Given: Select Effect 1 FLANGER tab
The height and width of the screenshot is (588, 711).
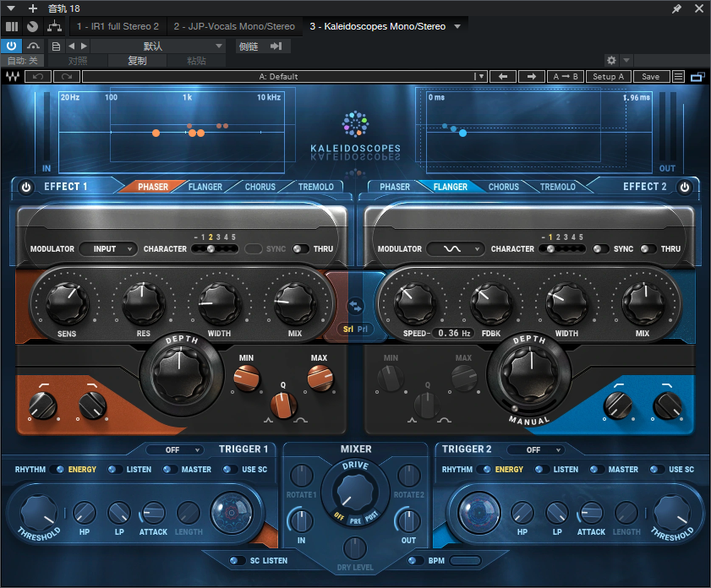Looking at the screenshot, I should pos(205,187).
